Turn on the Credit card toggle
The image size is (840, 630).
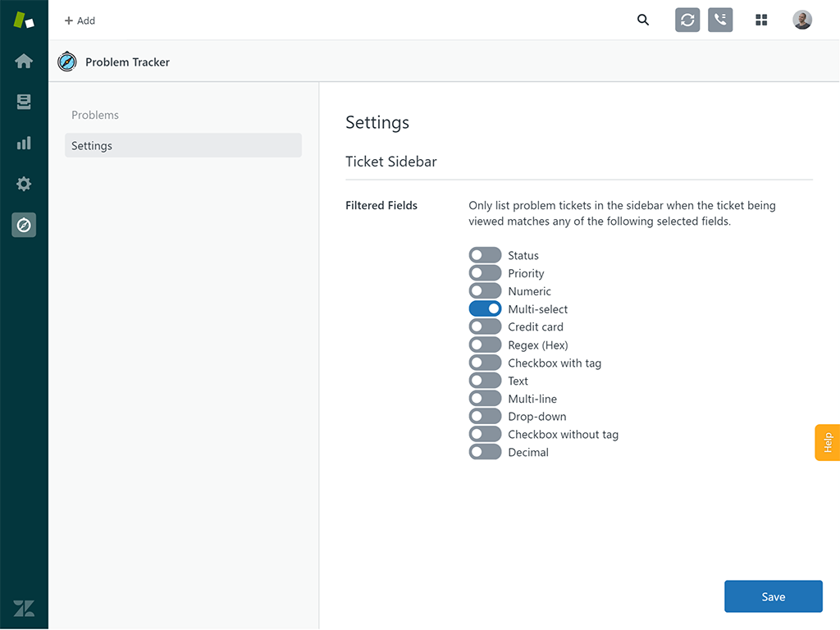pyautogui.click(x=485, y=326)
